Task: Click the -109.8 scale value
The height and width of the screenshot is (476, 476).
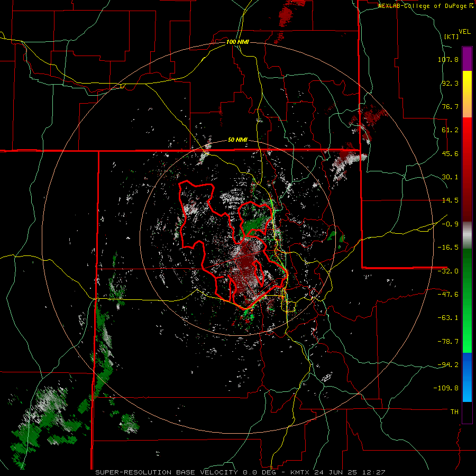Action: (x=446, y=388)
